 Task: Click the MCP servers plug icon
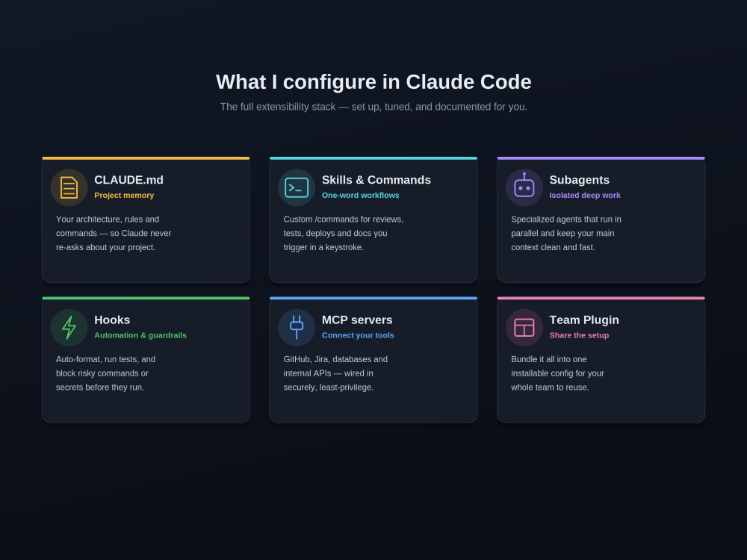[297, 328]
